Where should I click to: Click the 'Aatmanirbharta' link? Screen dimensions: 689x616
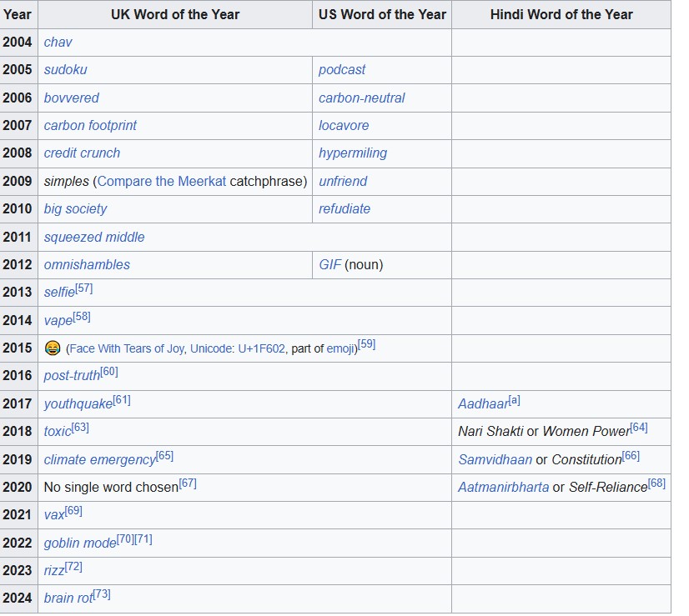tap(504, 488)
